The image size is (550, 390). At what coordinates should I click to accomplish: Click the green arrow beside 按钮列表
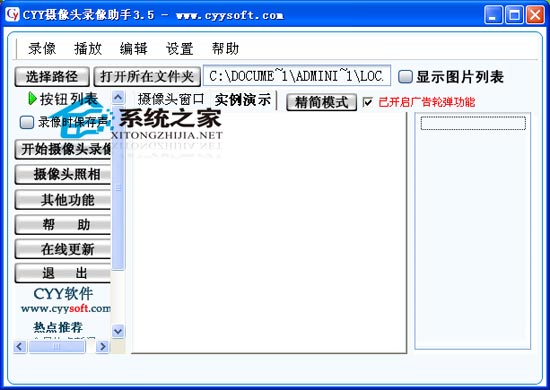[32, 99]
